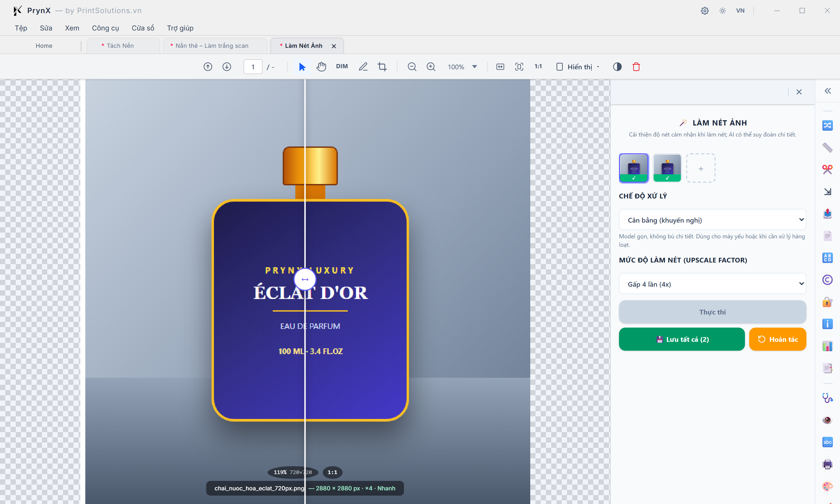This screenshot has width=840, height=504.
Task: Expand the Hiển thị display dropdown
Action: coord(577,67)
